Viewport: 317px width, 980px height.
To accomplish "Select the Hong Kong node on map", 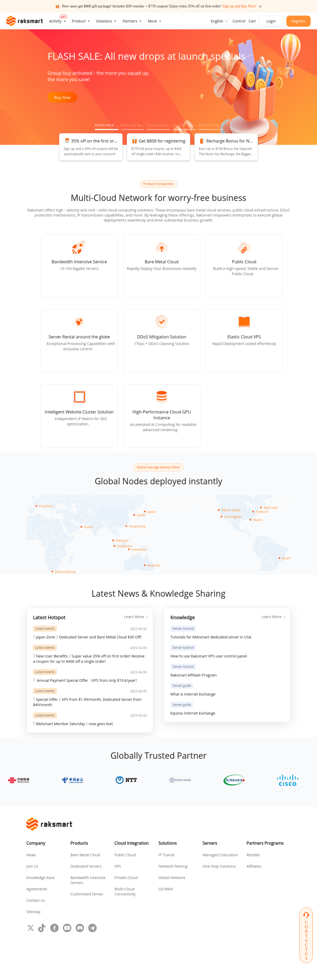I will (135, 526).
